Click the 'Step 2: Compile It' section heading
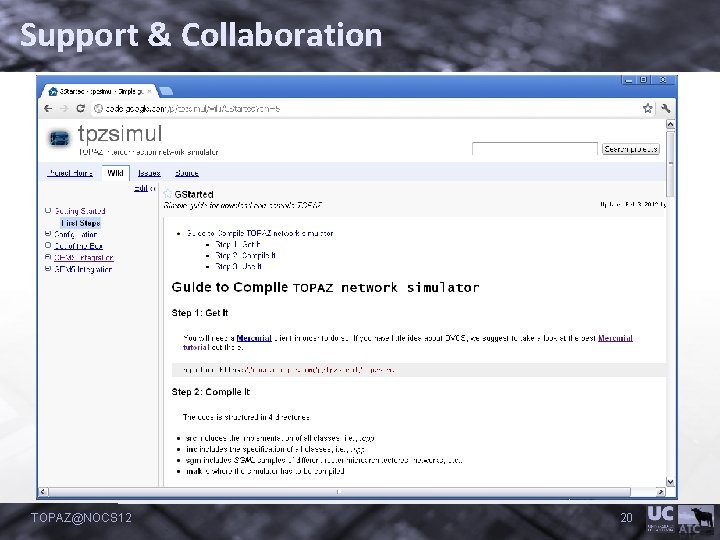The image size is (720, 540). pyautogui.click(x=211, y=392)
